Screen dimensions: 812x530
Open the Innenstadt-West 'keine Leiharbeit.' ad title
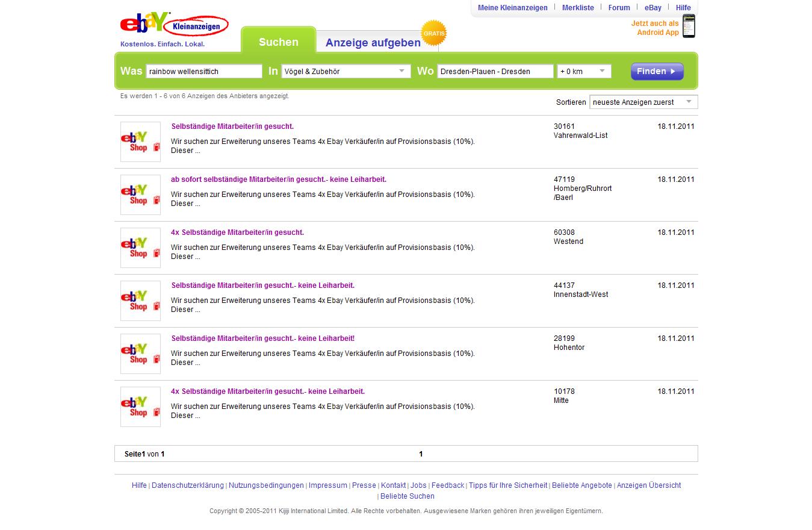point(263,285)
